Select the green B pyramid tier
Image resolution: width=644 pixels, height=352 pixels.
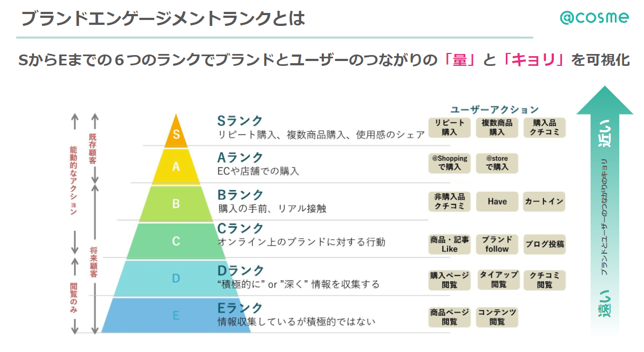(x=176, y=204)
